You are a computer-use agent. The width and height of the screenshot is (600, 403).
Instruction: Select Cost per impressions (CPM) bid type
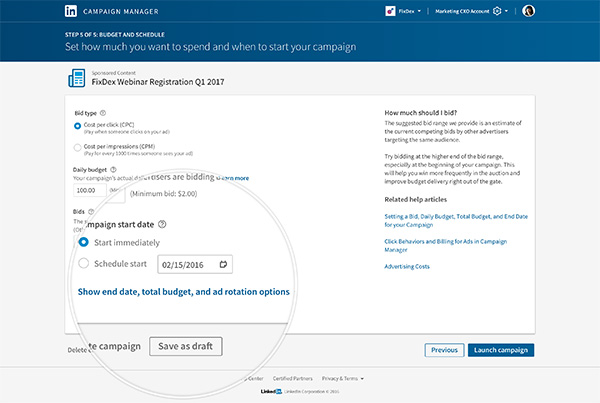pos(77,147)
